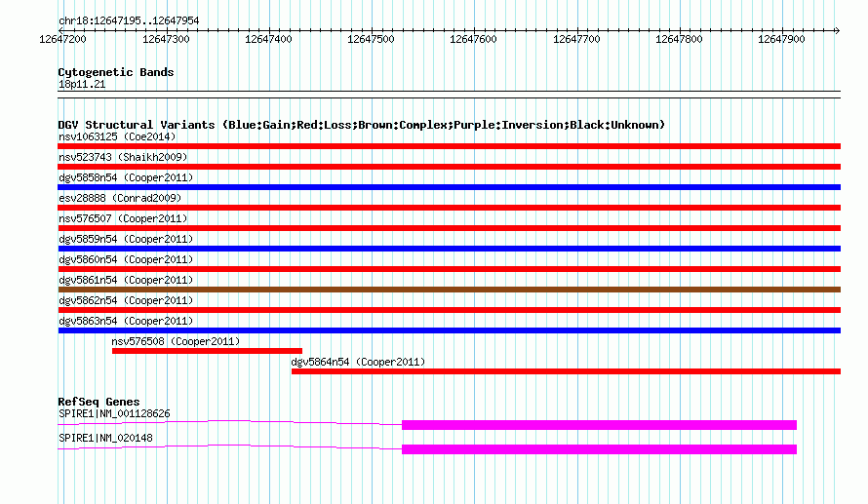
Task: Select the dgv5859n54 (Cooper2011) blue bar
Action: [449, 249]
